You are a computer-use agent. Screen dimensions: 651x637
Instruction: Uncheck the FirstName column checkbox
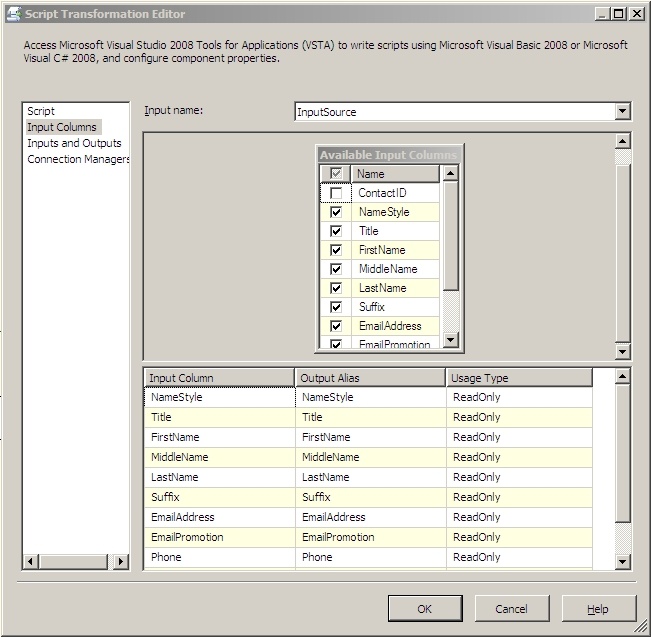[x=335, y=250]
